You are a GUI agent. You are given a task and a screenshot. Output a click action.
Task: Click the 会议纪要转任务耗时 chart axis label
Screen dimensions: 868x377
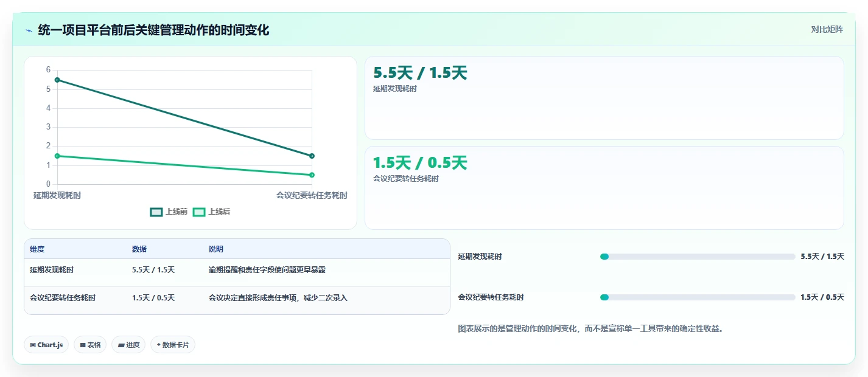pos(312,195)
